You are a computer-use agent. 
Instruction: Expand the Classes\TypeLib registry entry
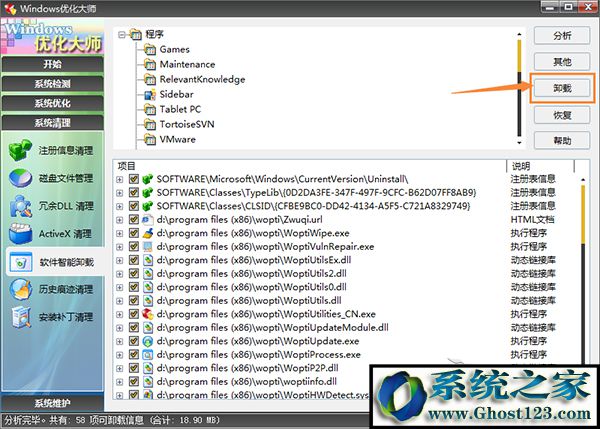120,192
